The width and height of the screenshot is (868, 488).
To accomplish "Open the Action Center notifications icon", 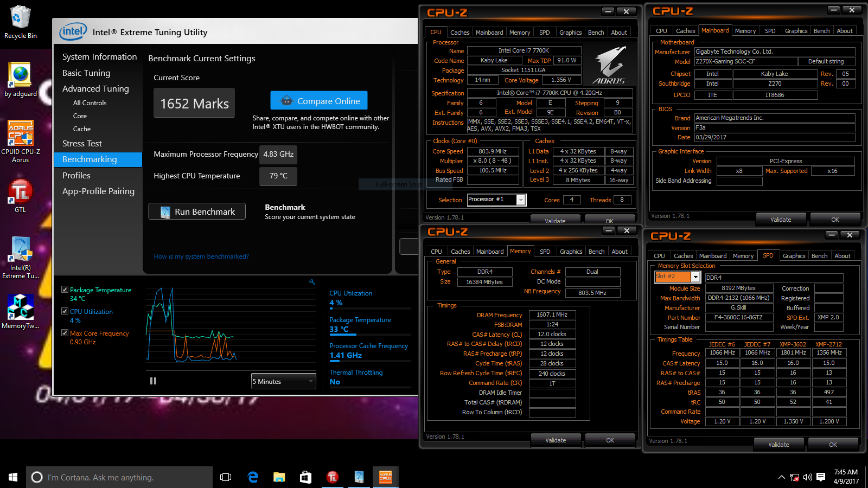I will coord(821,477).
